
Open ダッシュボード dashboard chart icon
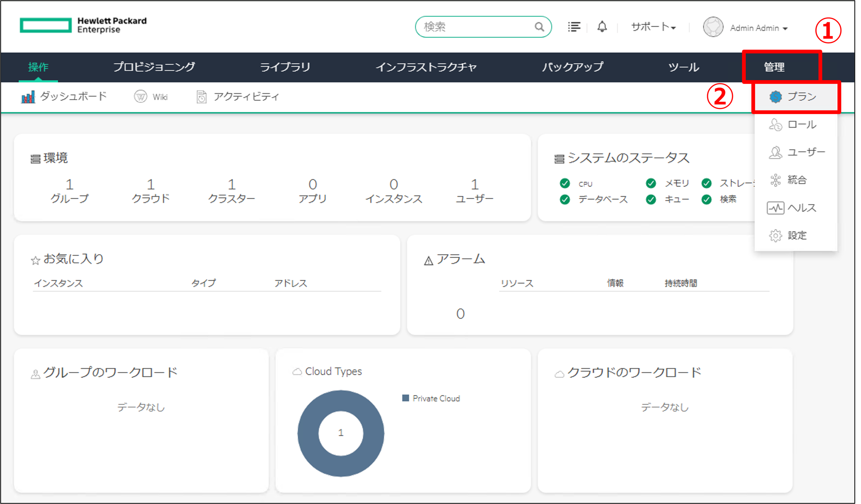28,97
